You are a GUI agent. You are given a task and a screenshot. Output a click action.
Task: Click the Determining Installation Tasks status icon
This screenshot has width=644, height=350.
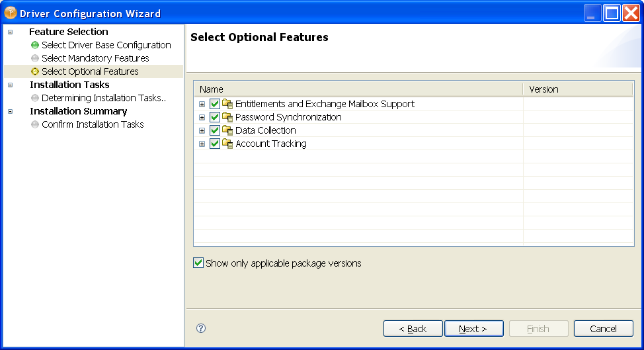click(35, 98)
